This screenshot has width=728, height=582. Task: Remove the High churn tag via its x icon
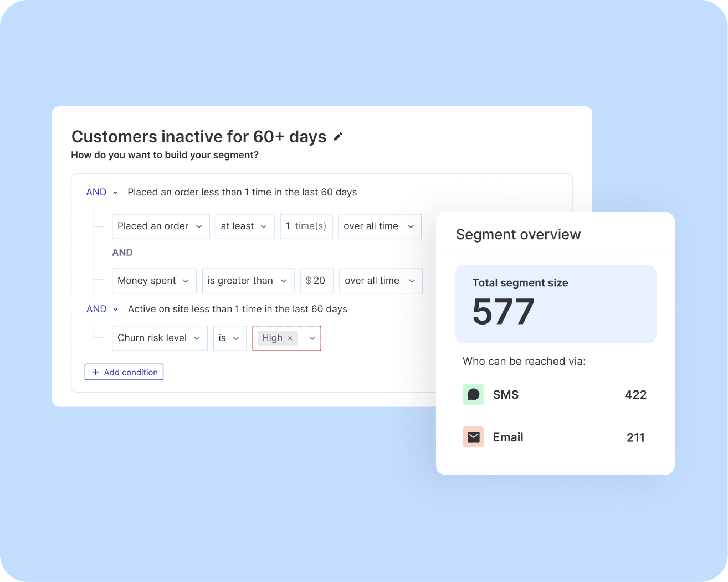290,338
